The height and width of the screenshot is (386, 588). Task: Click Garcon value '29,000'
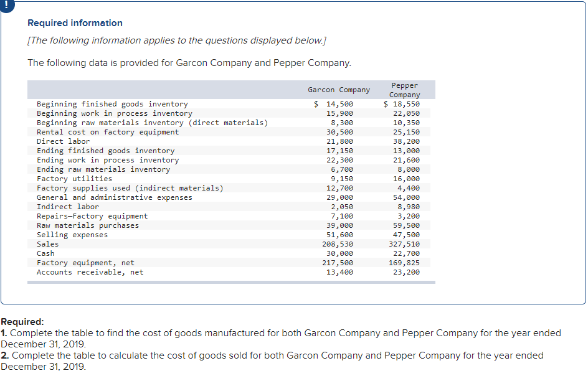[339, 197]
